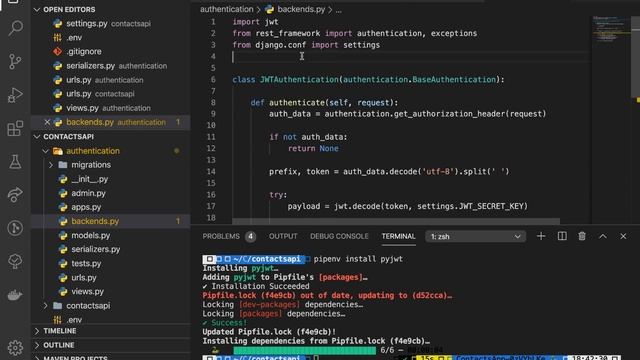Click problems count badge 4

tap(251, 236)
